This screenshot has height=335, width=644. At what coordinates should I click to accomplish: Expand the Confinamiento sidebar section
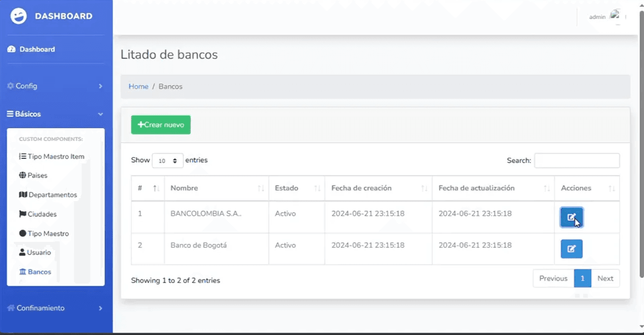coord(55,308)
